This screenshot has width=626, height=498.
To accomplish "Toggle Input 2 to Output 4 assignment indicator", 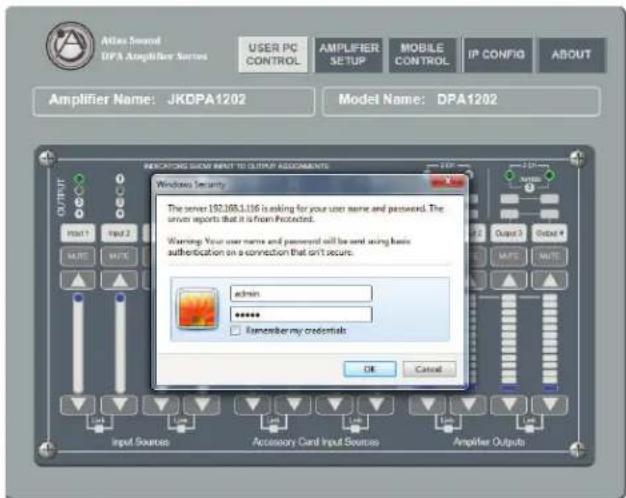I will [120, 214].
